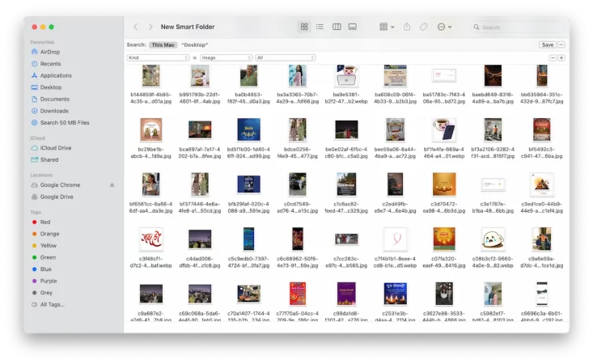Viewport: 593px width, 364px height.
Task: Select thumbnail bd5f1b00-1d40 blue image
Action: [248, 129]
